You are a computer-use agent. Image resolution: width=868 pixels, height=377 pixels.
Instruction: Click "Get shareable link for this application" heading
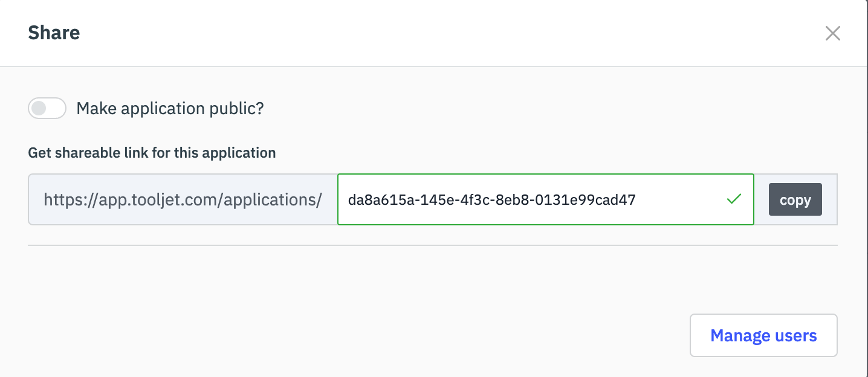(x=152, y=153)
